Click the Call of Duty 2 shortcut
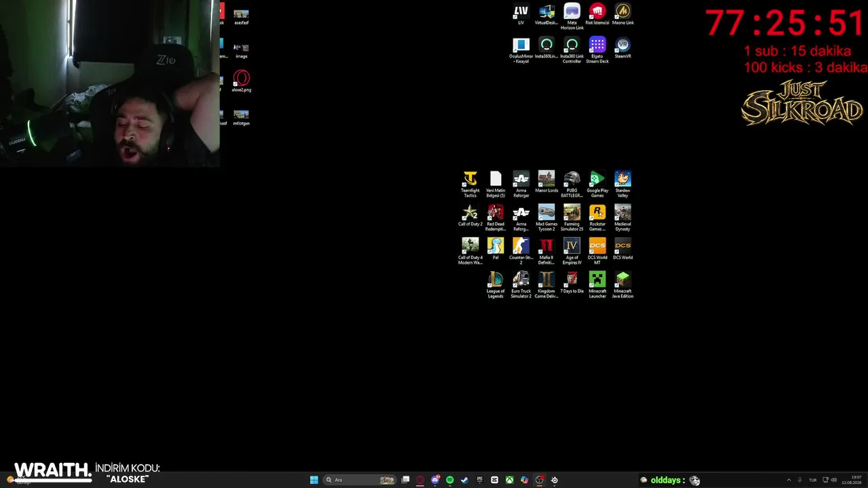 [x=470, y=216]
